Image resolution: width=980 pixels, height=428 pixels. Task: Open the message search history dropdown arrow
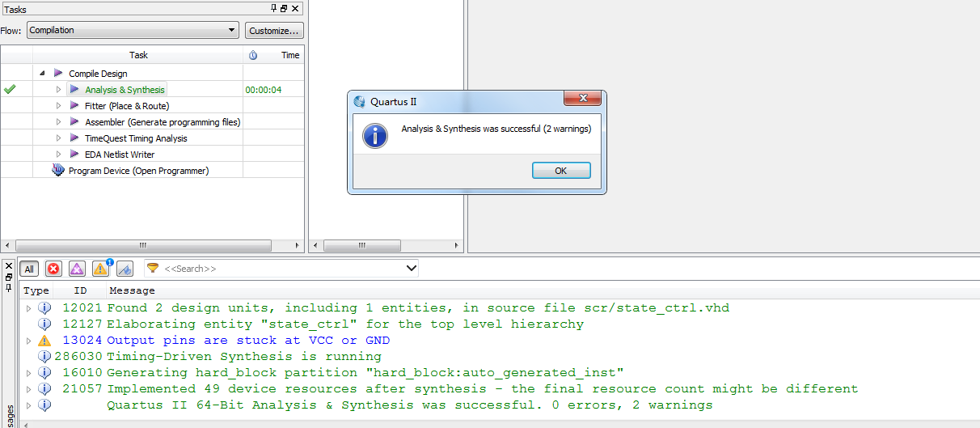(410, 269)
